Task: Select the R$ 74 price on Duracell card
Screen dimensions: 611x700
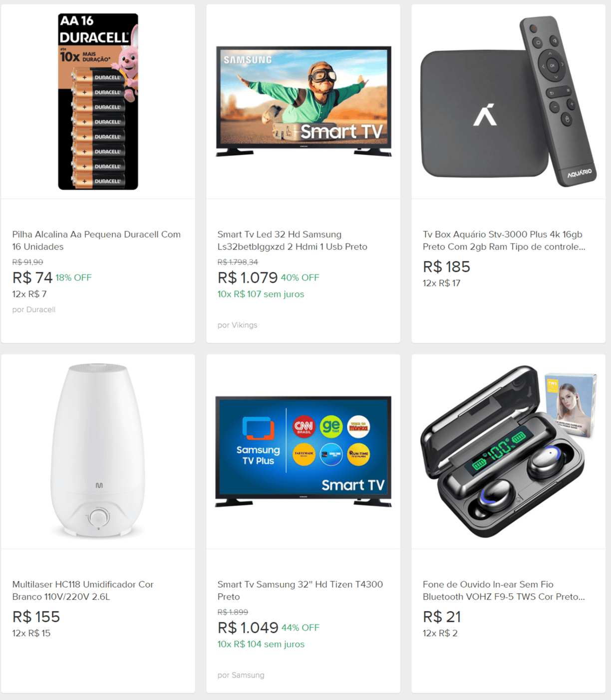Action: click(32, 277)
